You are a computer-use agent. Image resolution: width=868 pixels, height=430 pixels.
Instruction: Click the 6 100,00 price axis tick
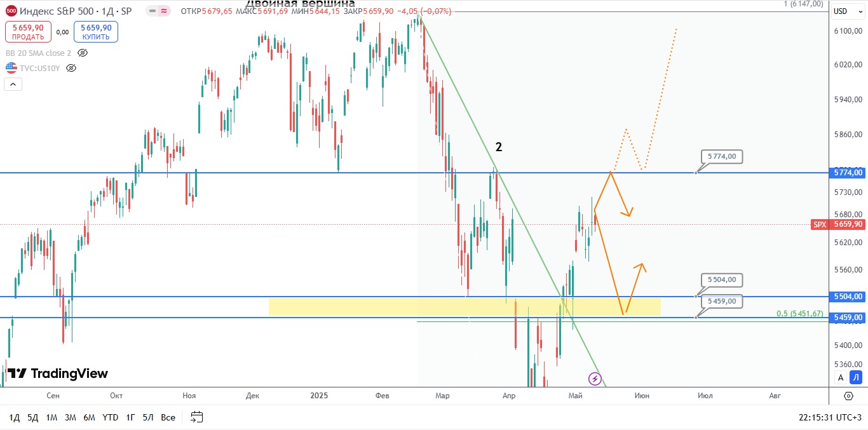coord(847,31)
